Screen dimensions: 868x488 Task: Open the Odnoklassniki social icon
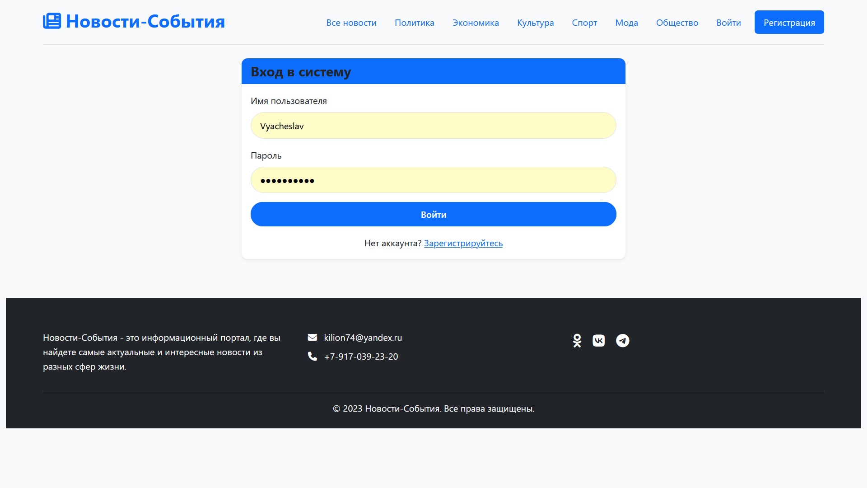coord(577,341)
